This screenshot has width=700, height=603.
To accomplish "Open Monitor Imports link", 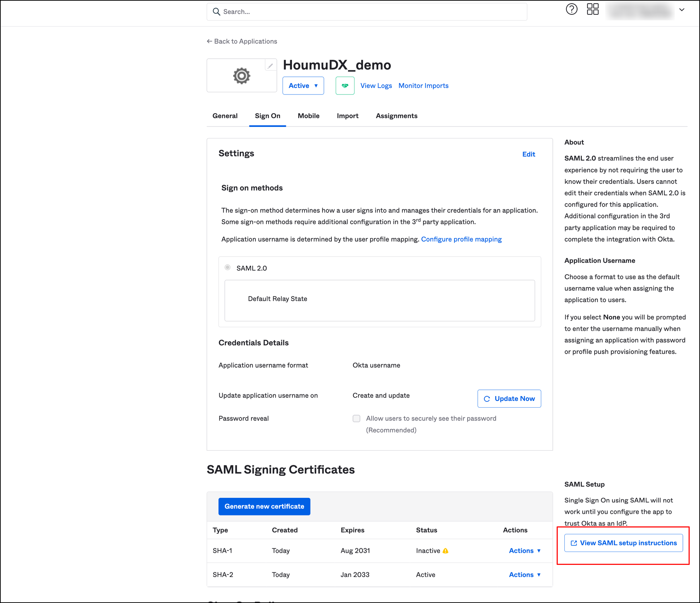I will 423,86.
